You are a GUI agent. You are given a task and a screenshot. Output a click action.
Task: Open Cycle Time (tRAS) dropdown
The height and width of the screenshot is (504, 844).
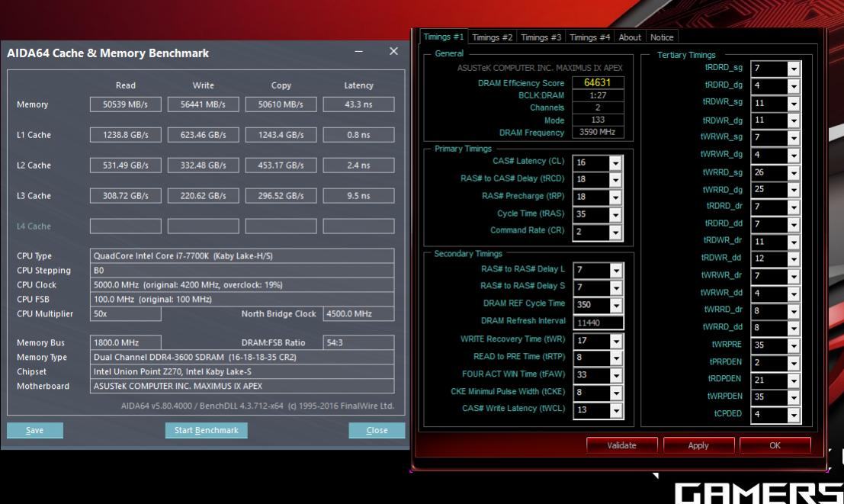click(x=615, y=214)
